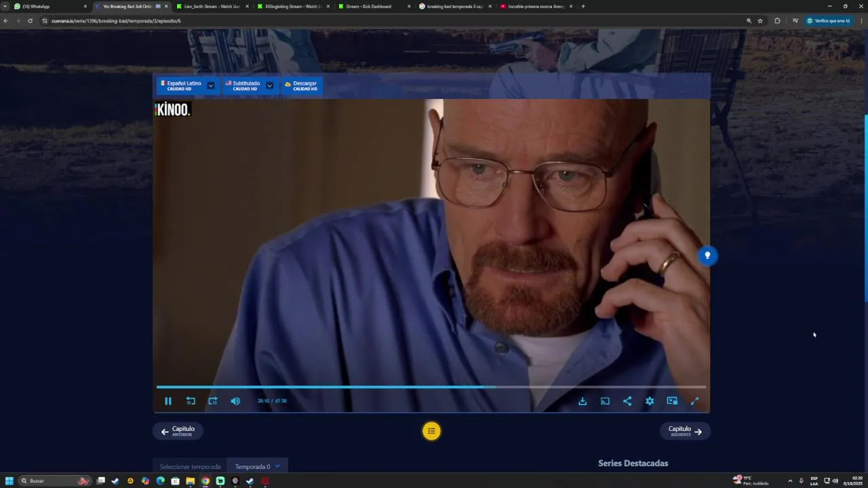868x488 pixels.
Task: Open the Chrome media control icon
Action: 795,21
